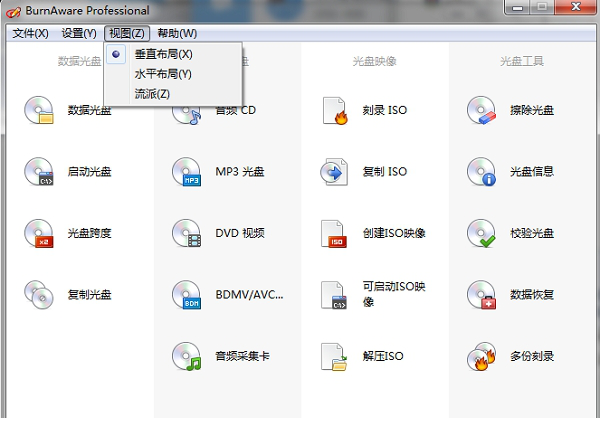The height and width of the screenshot is (434, 600).
Task: Click the Multiburn (多份刻录) flames icon
Action: (481, 356)
